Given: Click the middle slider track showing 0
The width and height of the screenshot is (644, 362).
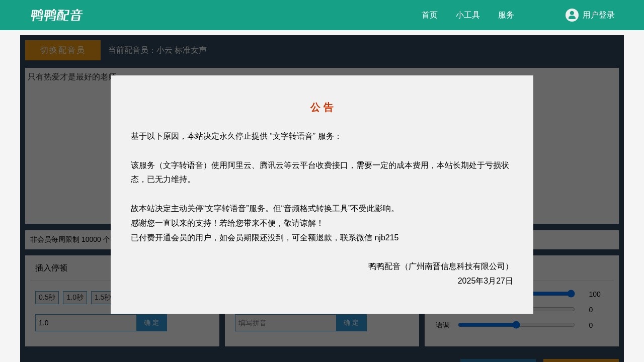Looking at the screenshot, I should coord(553,309).
